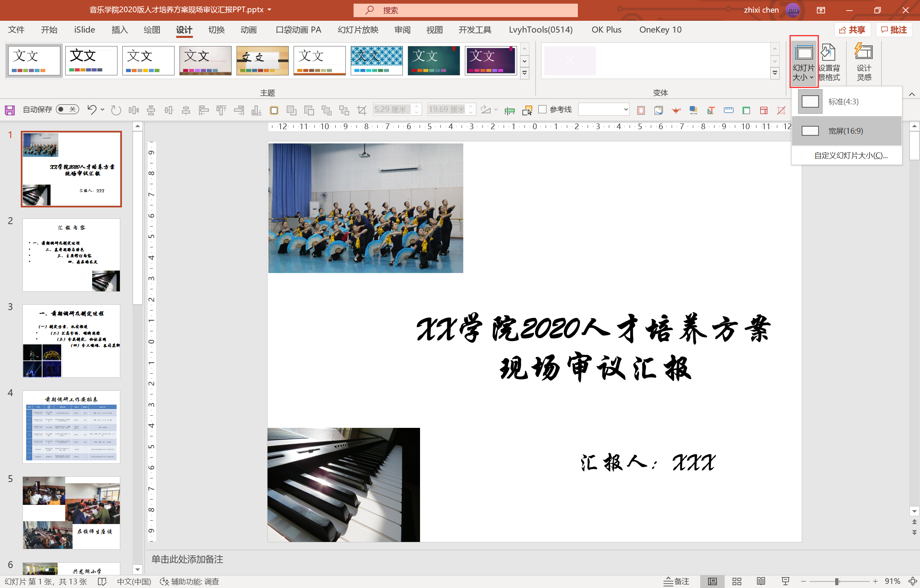Click 单击此处添加备注 notes area

point(187,559)
